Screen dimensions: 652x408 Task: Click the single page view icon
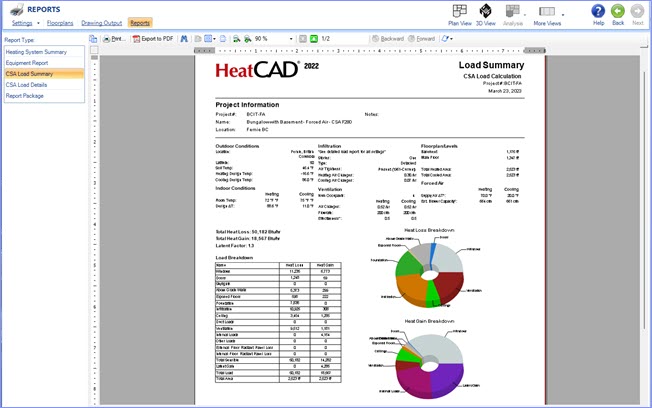coord(198,39)
